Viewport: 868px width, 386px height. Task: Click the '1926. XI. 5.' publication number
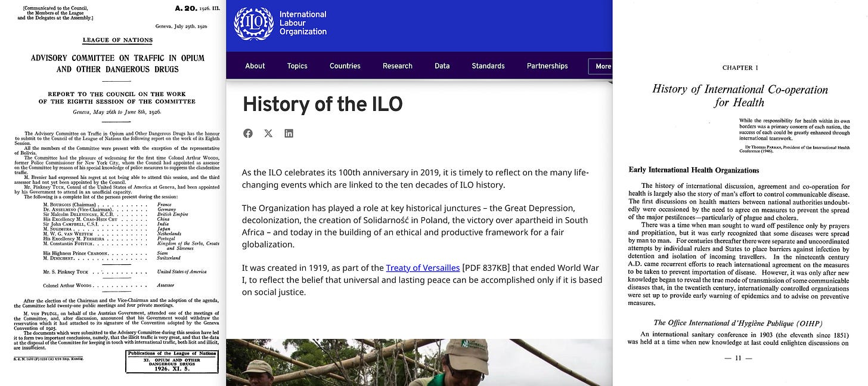click(x=172, y=369)
